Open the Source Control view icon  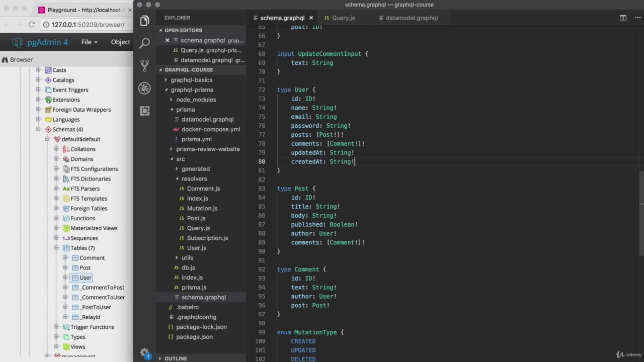tap(144, 65)
